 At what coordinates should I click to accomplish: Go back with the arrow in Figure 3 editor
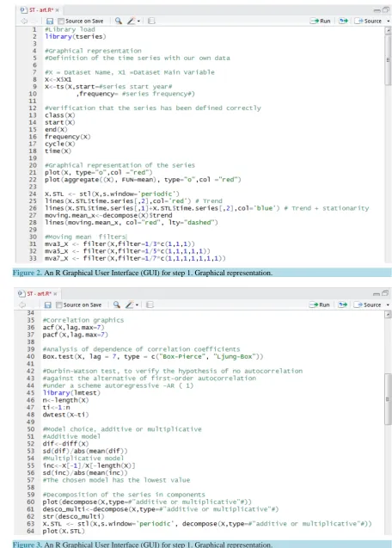tap(22, 305)
